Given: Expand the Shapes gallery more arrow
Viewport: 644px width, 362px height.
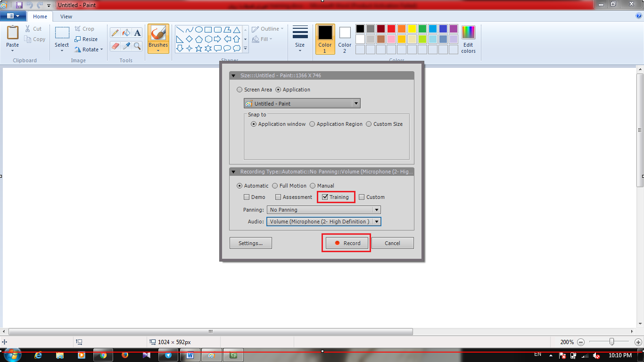Looking at the screenshot, I should pyautogui.click(x=245, y=48).
